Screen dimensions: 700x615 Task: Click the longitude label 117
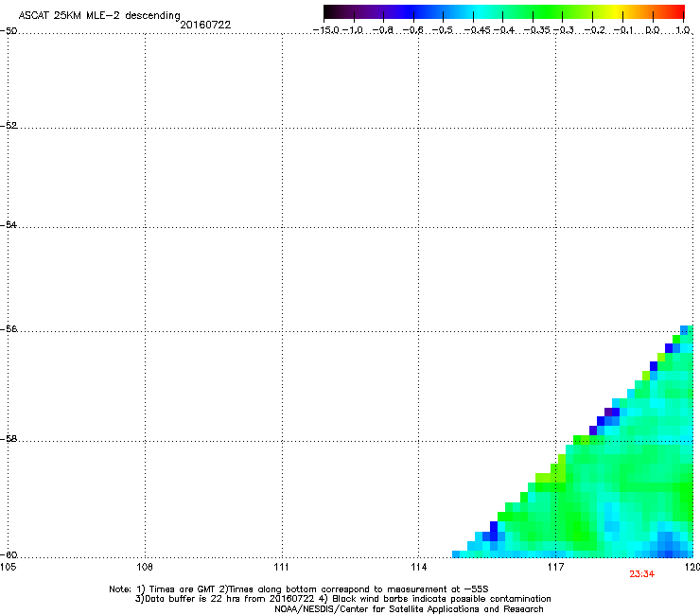[555, 567]
